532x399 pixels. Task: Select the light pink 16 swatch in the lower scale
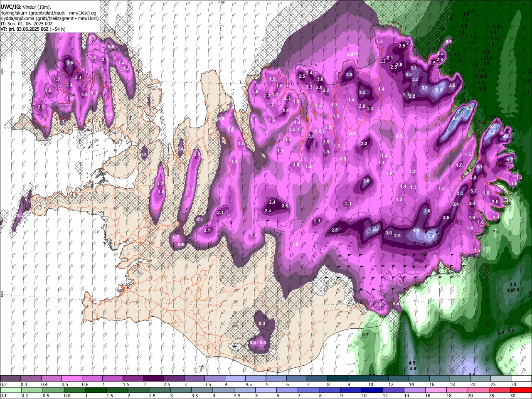436,390
